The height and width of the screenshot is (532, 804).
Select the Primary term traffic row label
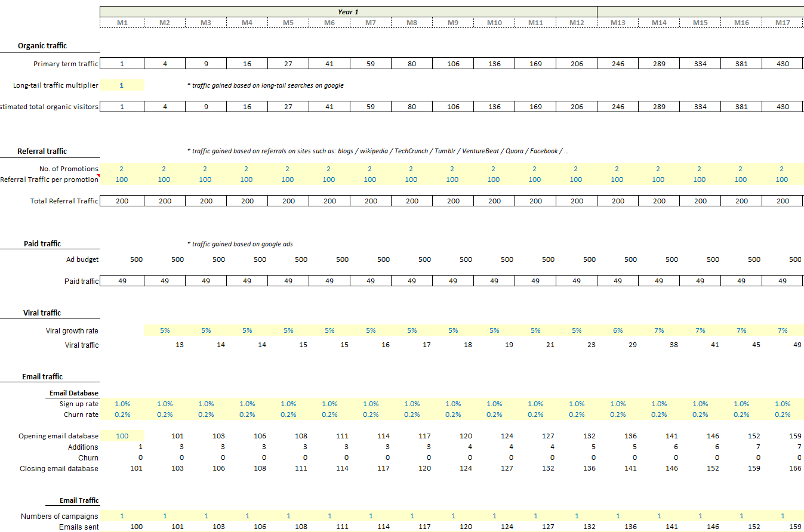(66, 64)
